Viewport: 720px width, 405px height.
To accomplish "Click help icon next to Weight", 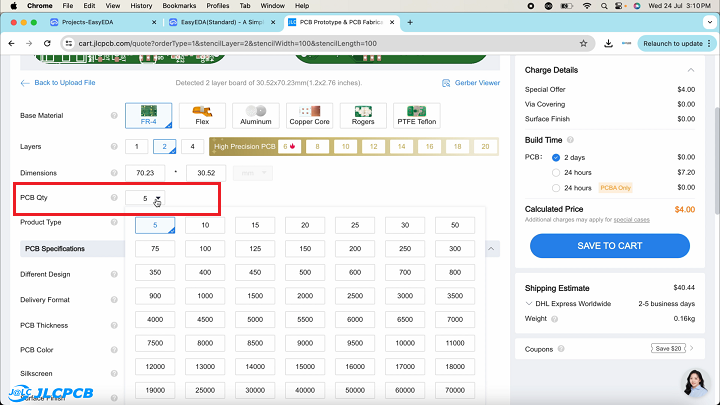I will [x=554, y=319].
